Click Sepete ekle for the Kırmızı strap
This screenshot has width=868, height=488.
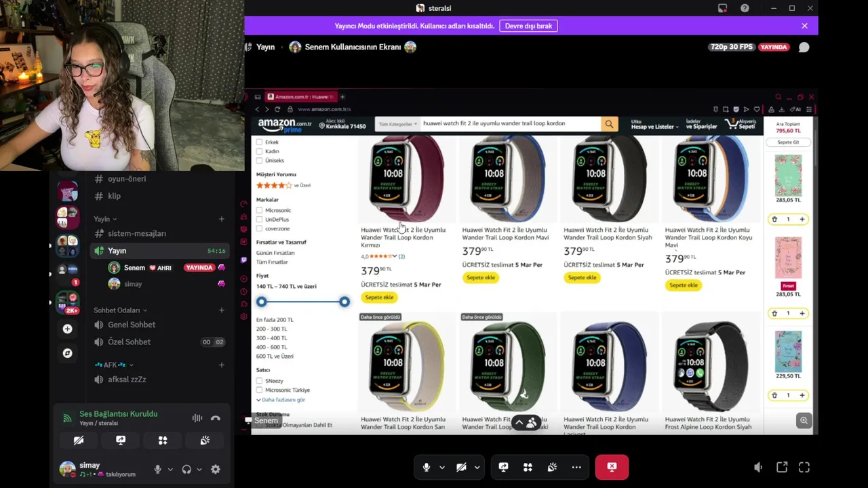(379, 298)
